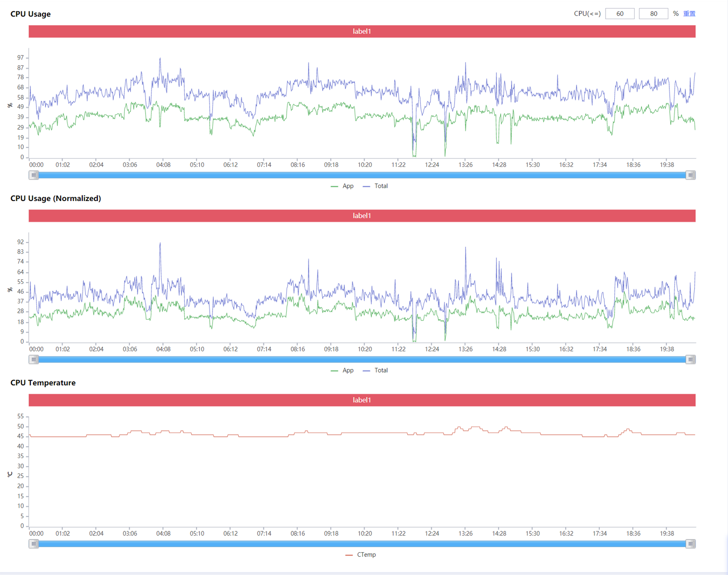Click left zoom handle under CPU Usage chart
Image resolution: width=728 pixels, height=575 pixels.
pyautogui.click(x=34, y=175)
